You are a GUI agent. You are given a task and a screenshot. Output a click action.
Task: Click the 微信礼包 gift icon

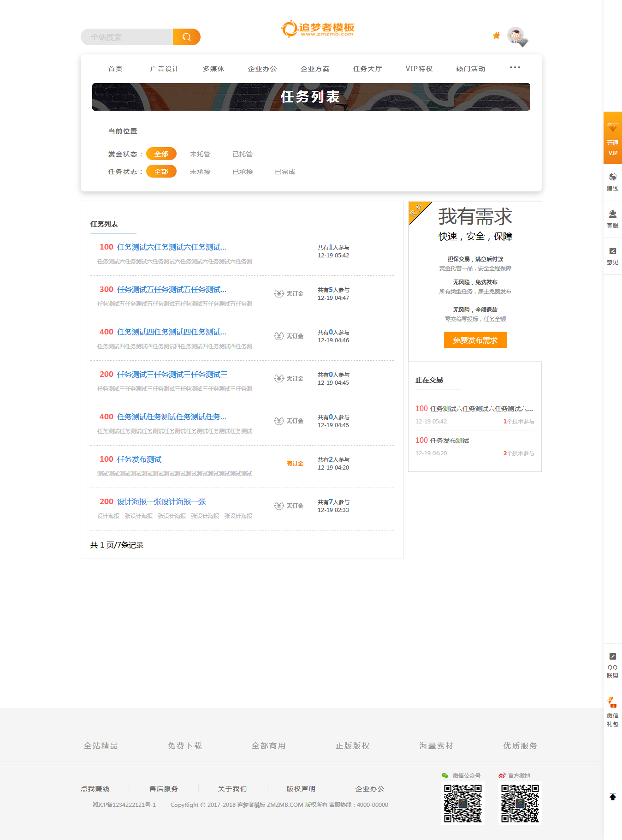tap(612, 702)
